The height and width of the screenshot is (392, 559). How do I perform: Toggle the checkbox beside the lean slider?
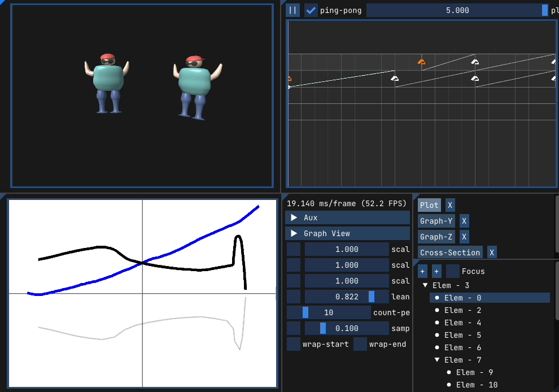point(294,297)
